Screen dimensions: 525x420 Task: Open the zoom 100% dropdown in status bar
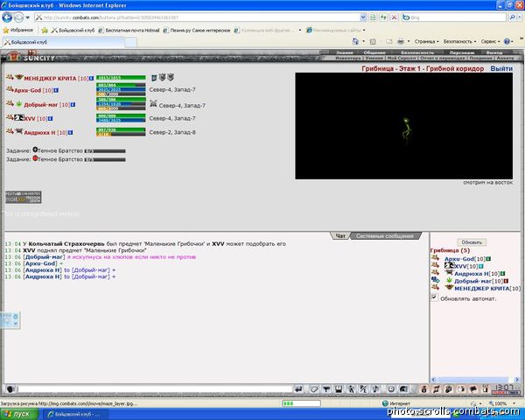click(514, 403)
